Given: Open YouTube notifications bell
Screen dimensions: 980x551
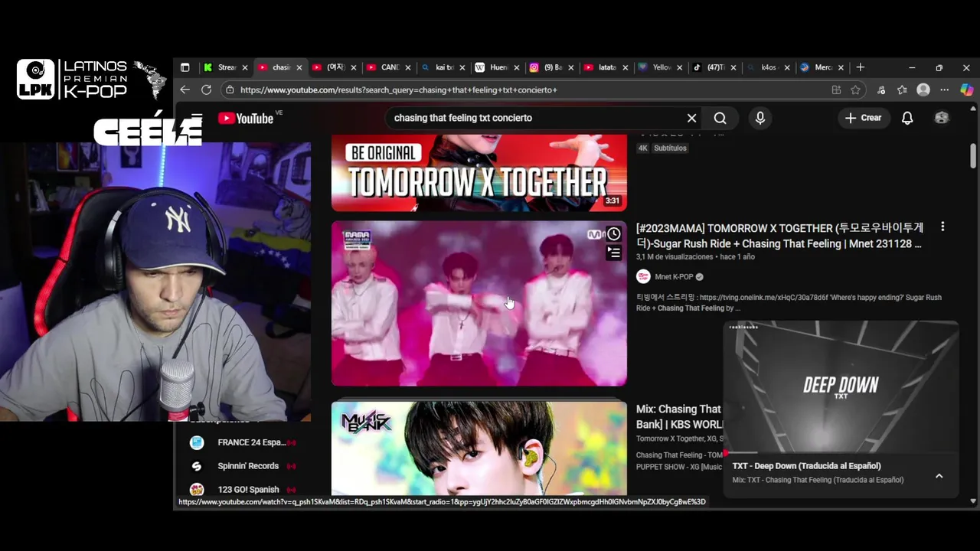Looking at the screenshot, I should pyautogui.click(x=907, y=118).
